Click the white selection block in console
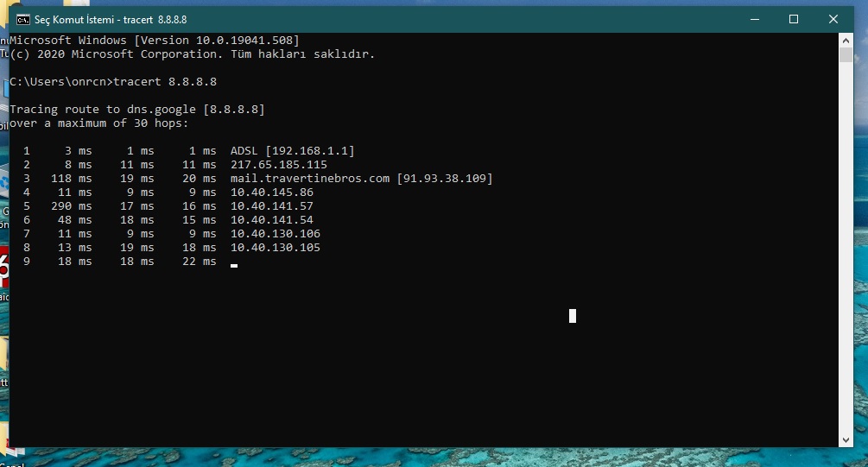This screenshot has width=868, height=467. [573, 316]
